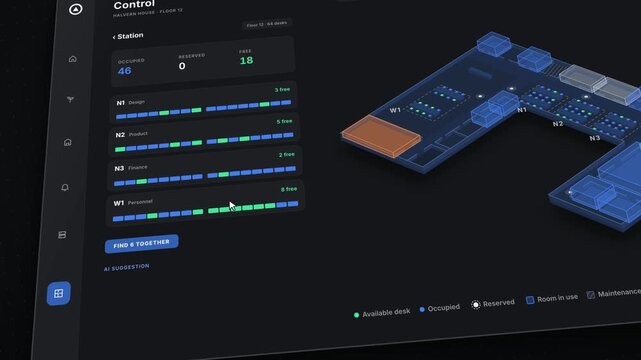Select the orange highlighted room on map
641x360 pixels.
(x=380, y=136)
